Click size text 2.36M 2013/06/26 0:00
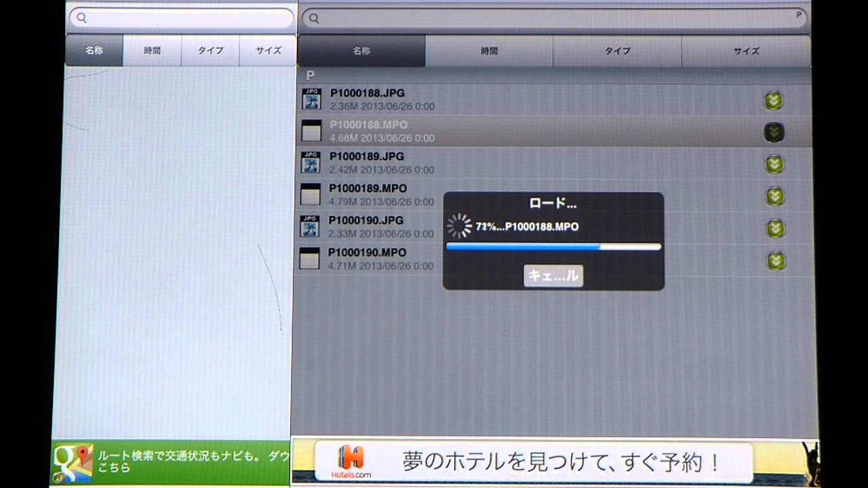The width and height of the screenshot is (868, 488). [382, 106]
